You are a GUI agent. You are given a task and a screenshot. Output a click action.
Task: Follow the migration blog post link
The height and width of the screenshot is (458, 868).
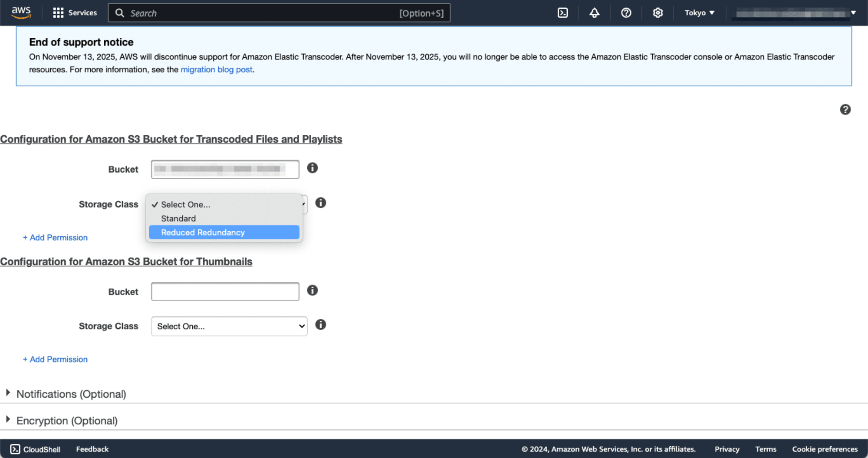coord(216,69)
